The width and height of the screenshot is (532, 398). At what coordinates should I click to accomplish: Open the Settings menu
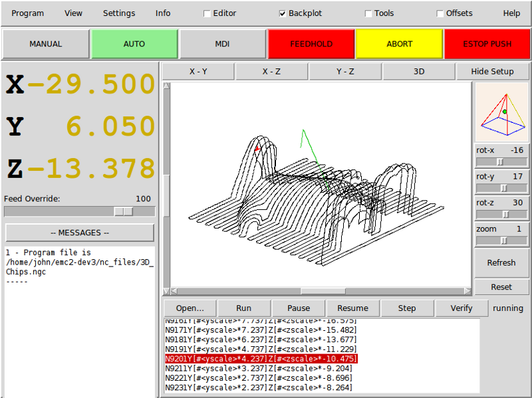pyautogui.click(x=119, y=13)
